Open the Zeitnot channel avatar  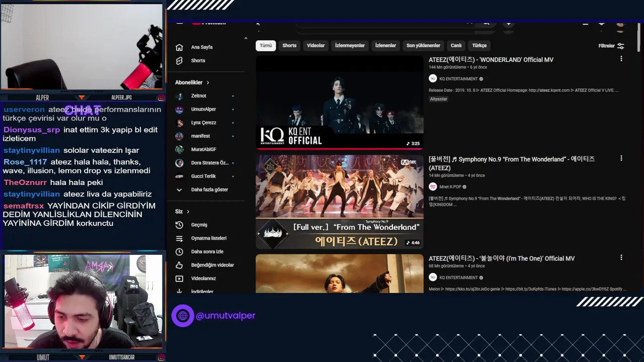[x=179, y=96]
